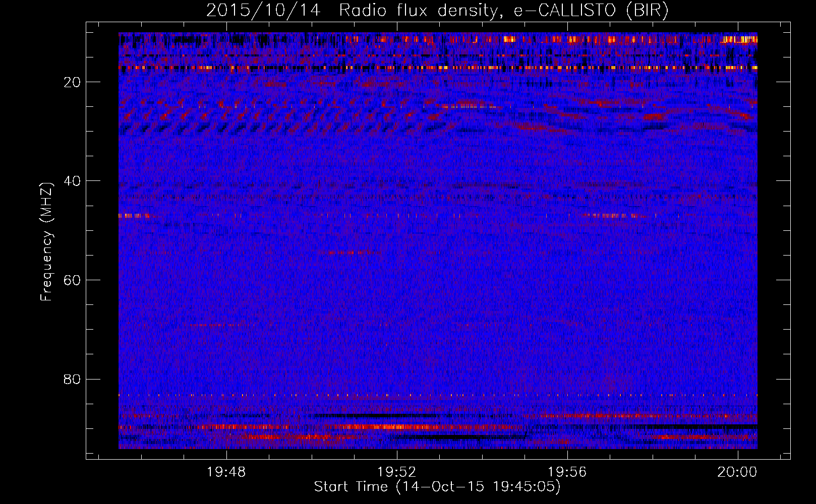
Task: Select the 'Frequency (MHZ)' axis label
Action: point(46,242)
